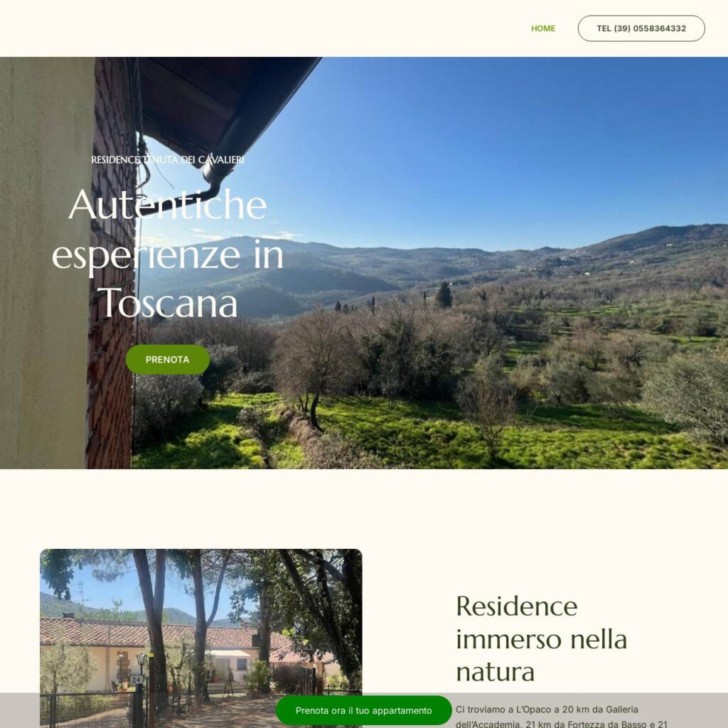Click the Residence Tenuta dei Cavalieri subtitle
This screenshot has width=728, height=728.
pyautogui.click(x=168, y=160)
